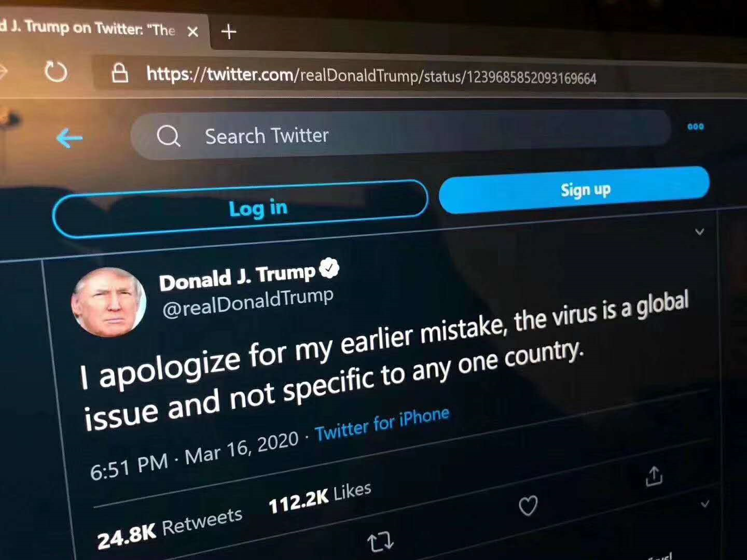Screen dimensions: 747x560
Task: Expand the tweet's chevron dropdown menu
Action: point(700,232)
